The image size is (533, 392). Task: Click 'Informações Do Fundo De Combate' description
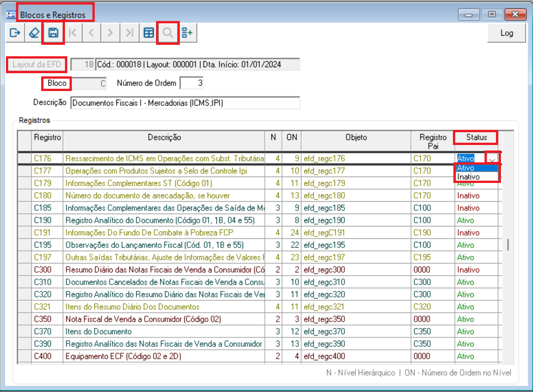click(x=164, y=233)
